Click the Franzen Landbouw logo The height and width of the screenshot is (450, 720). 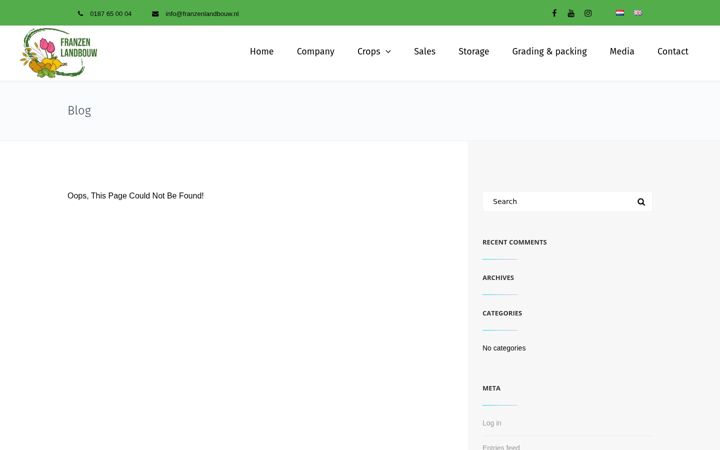[x=59, y=53]
